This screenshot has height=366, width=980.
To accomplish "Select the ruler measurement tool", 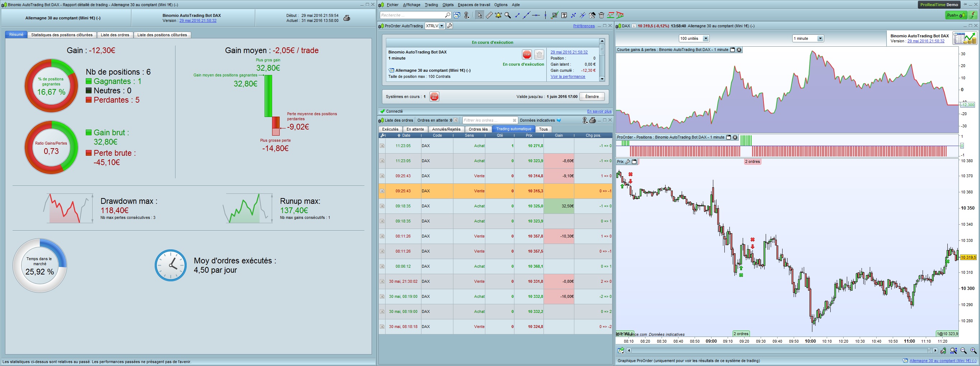I will pyautogui.click(x=489, y=15).
